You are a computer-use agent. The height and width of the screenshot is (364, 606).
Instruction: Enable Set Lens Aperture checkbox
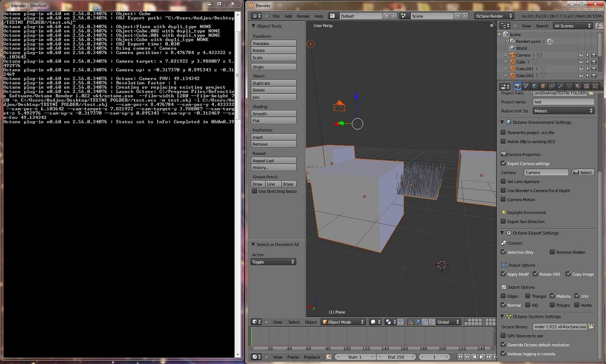click(503, 182)
